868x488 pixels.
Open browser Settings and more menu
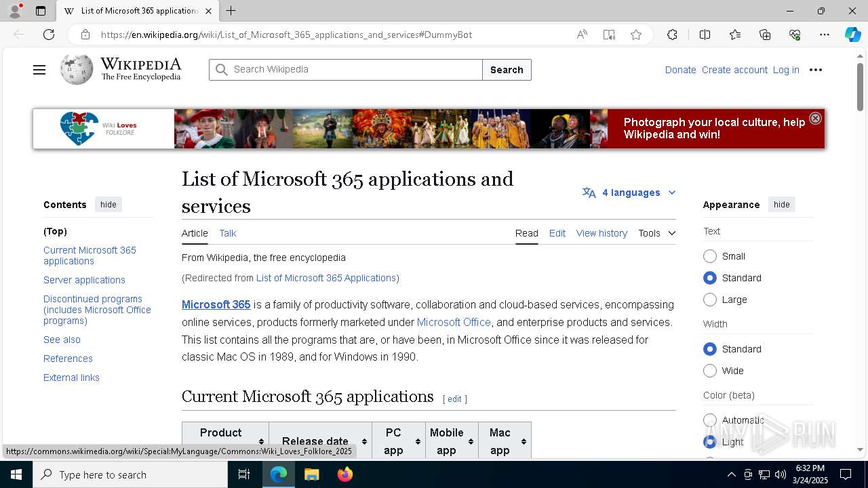click(x=825, y=35)
